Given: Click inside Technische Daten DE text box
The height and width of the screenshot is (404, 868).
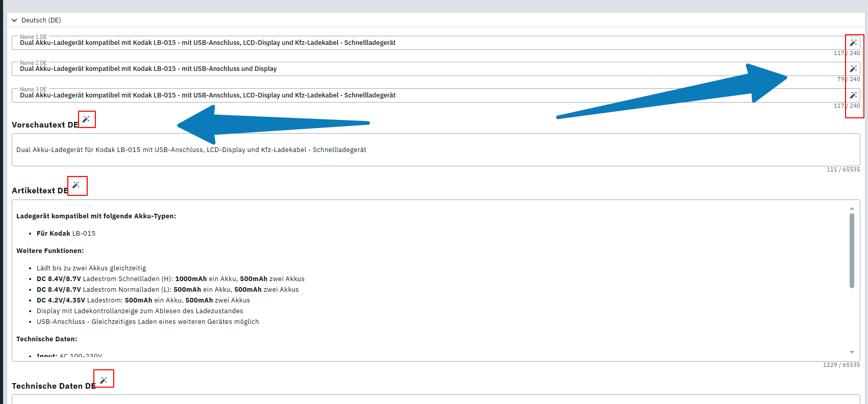Looking at the screenshot, I should click(x=436, y=399).
